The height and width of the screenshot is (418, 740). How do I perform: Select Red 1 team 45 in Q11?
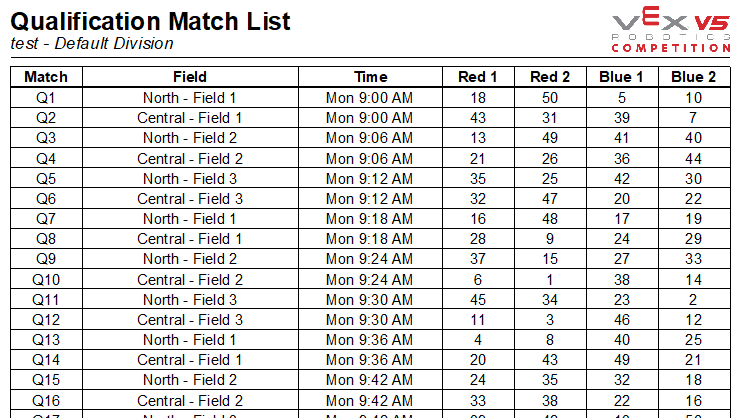point(478,300)
